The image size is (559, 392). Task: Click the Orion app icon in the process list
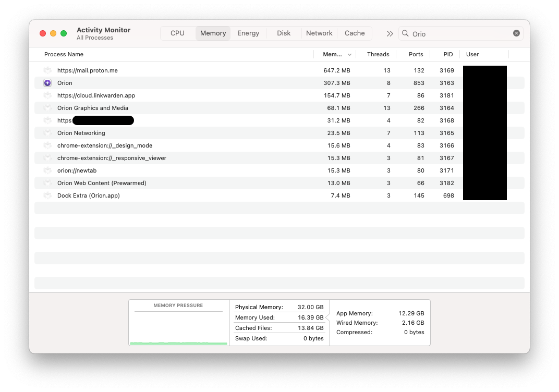[x=47, y=83]
